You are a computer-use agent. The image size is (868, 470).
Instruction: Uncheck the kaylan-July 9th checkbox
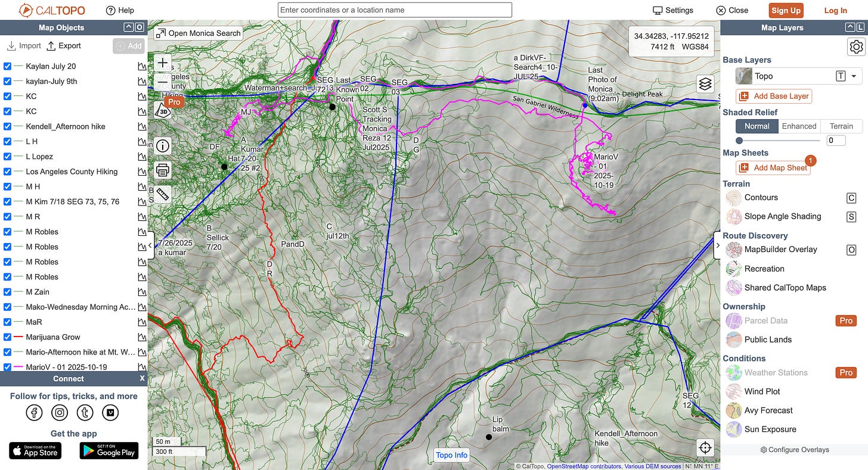tap(8, 81)
